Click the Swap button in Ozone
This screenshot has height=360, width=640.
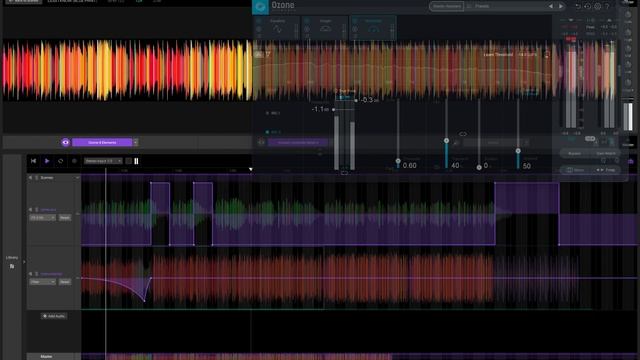tap(606, 170)
